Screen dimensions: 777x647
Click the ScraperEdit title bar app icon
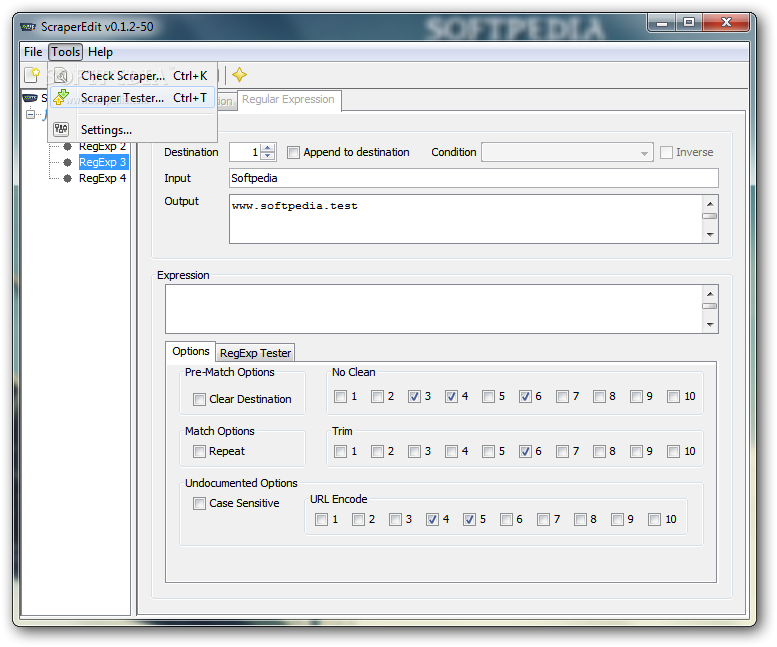coord(28,27)
